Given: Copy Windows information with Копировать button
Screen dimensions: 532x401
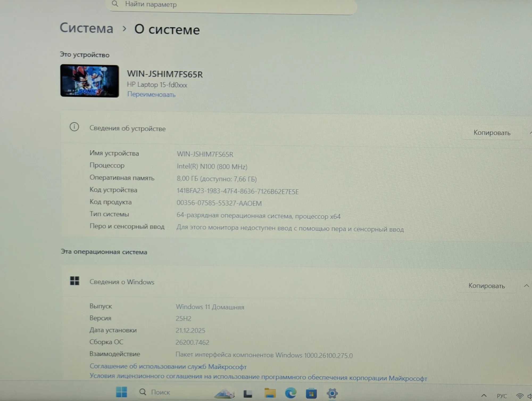Looking at the screenshot, I should point(487,286).
